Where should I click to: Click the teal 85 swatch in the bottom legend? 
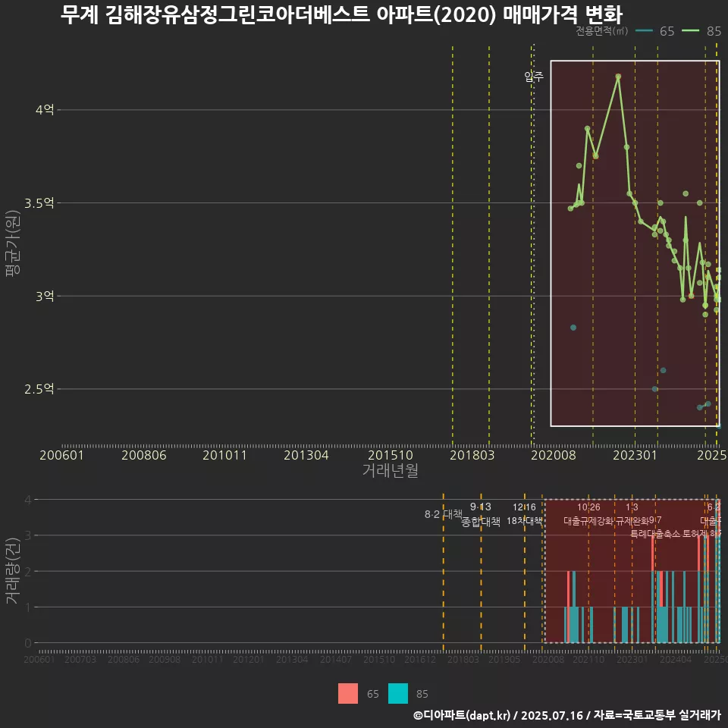tap(398, 694)
